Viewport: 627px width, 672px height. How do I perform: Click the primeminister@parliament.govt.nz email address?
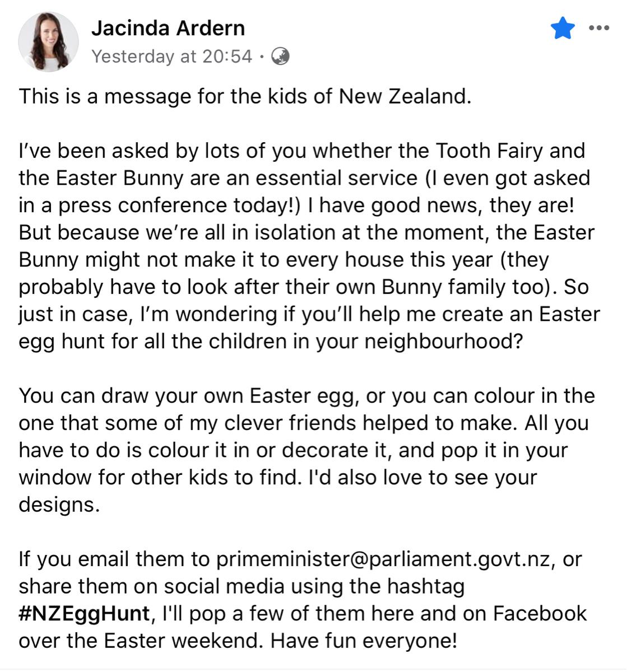click(383, 559)
